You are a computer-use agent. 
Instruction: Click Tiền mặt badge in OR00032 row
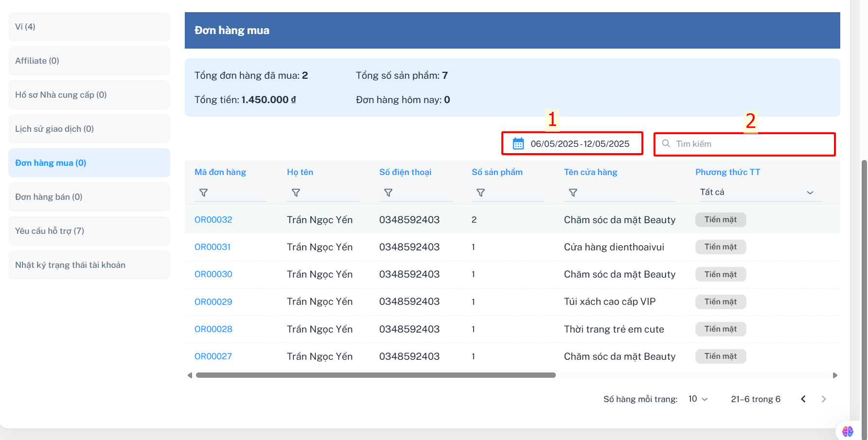point(721,220)
